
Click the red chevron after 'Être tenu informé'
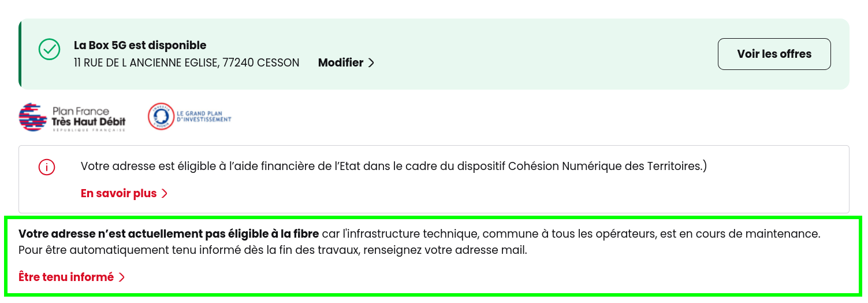coord(121,278)
